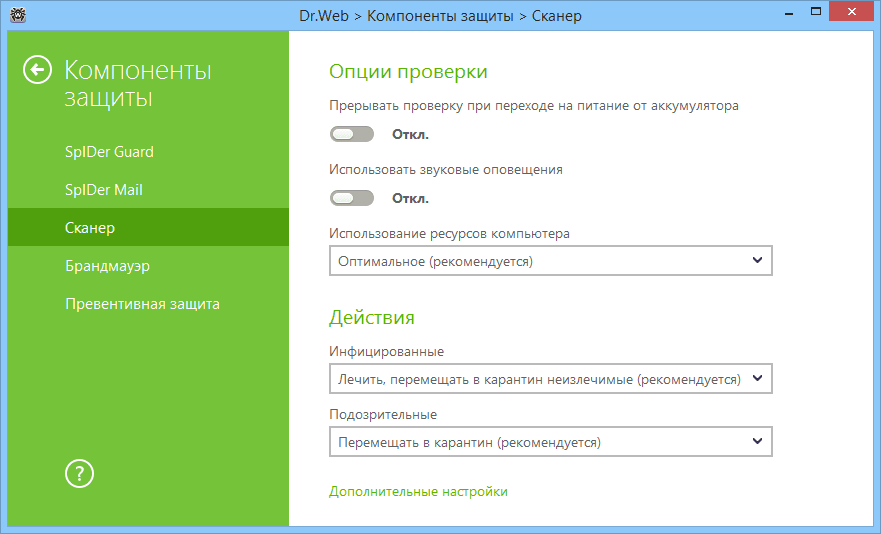
Task: Open the computer resource usage dropdown
Action: pos(551,261)
